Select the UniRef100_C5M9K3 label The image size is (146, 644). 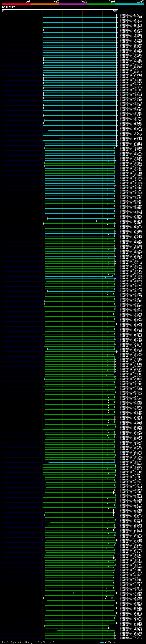[x=131, y=555]
